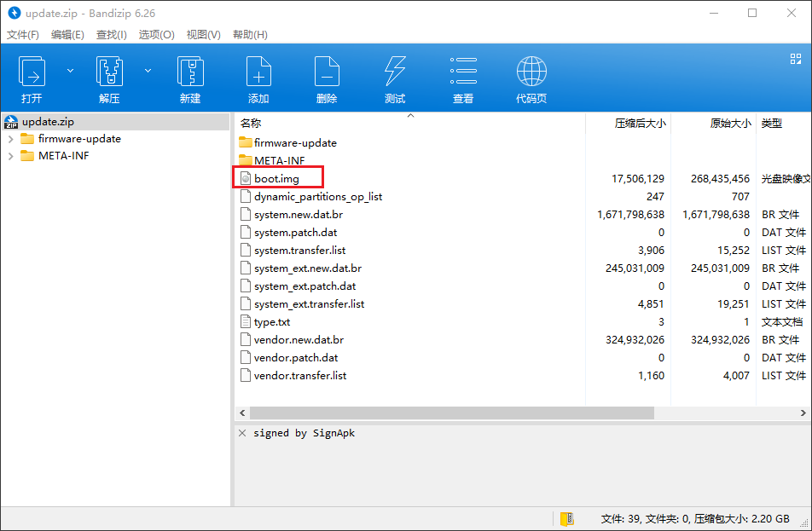This screenshot has height=531, width=812.
Task: Click the Test (测试) archive icon
Action: (395, 72)
